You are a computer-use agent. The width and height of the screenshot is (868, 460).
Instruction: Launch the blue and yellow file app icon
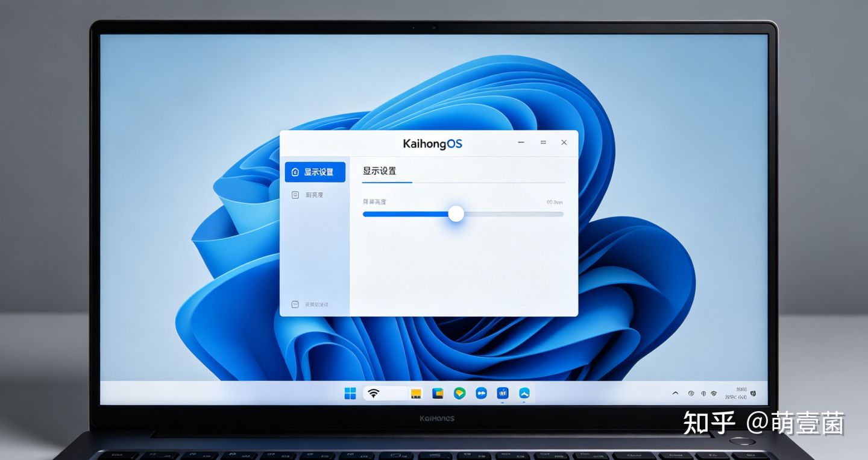tap(438, 394)
